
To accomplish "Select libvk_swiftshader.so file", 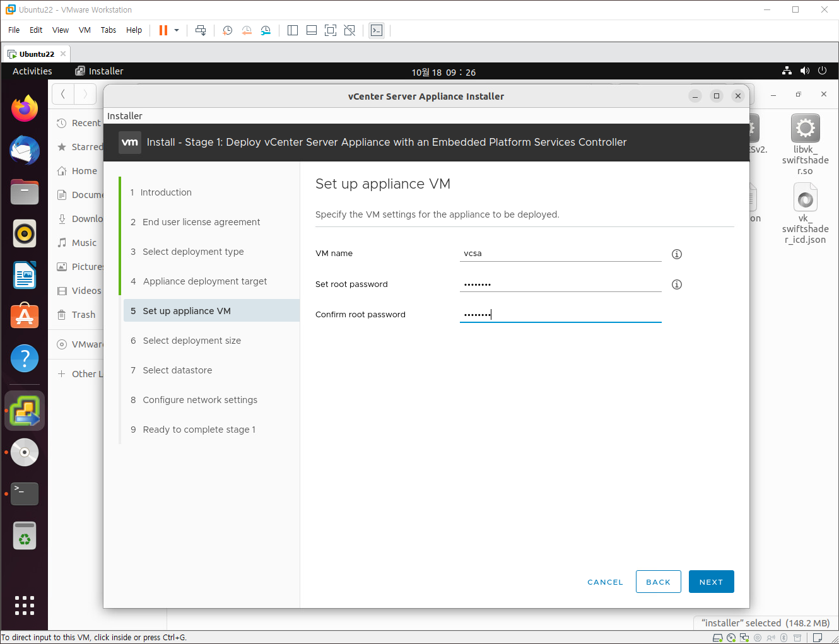I will (x=805, y=144).
